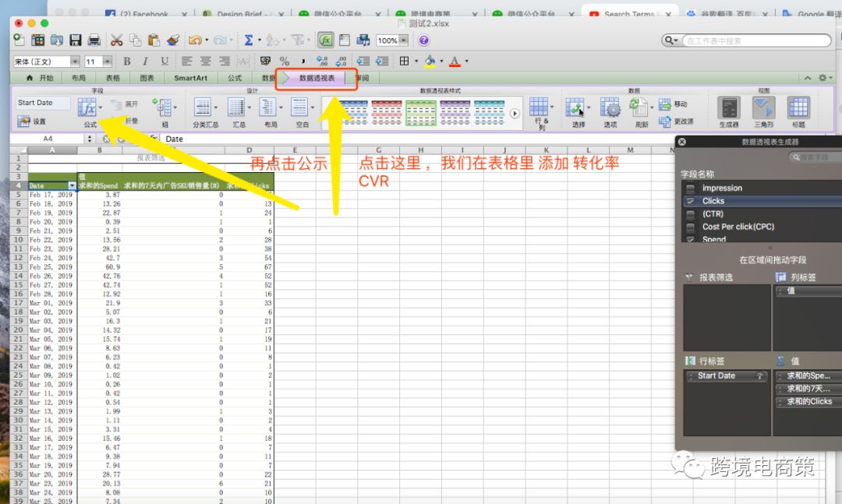Uncheck the Clicks field checkbox
The height and width of the screenshot is (504, 842).
691,201
